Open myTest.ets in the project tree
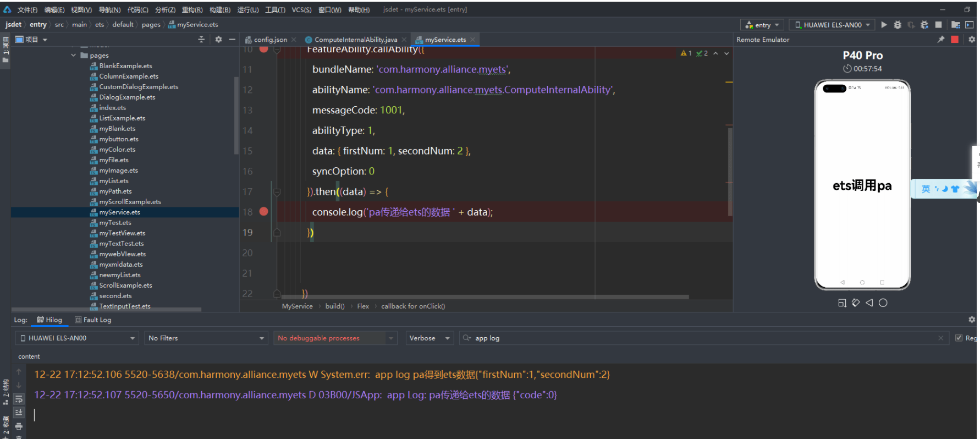The width and height of the screenshot is (980, 439). [115, 223]
